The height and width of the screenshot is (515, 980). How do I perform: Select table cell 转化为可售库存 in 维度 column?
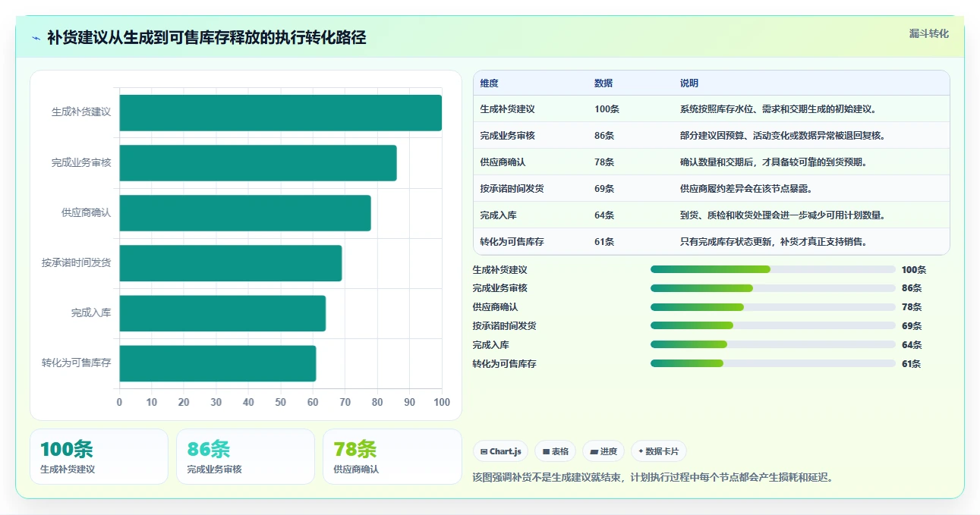[x=512, y=242]
